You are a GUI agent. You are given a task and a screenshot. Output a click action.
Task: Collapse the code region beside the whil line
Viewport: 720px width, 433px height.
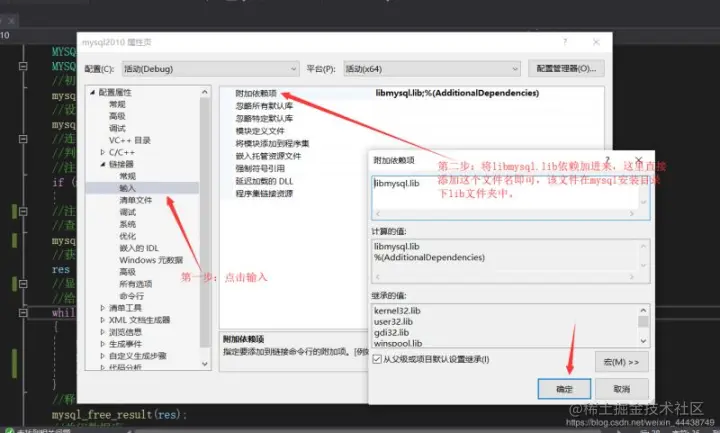pyautogui.click(x=23, y=313)
